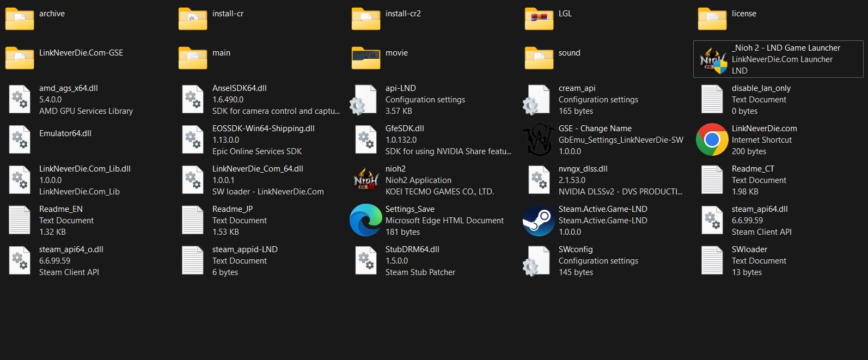Select the EOSSDK-Win64-Shipping.dll file
Image resolution: width=868 pixels, height=360 pixels.
pyautogui.click(x=263, y=129)
